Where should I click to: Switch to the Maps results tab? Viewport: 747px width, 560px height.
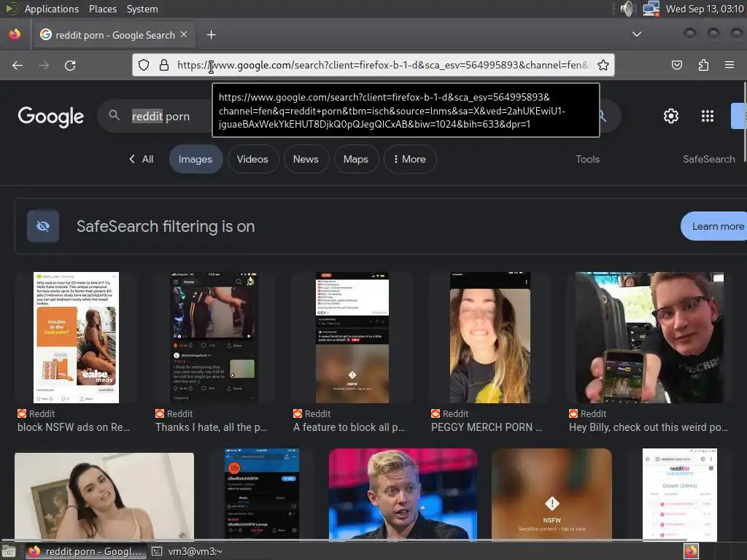coord(356,159)
